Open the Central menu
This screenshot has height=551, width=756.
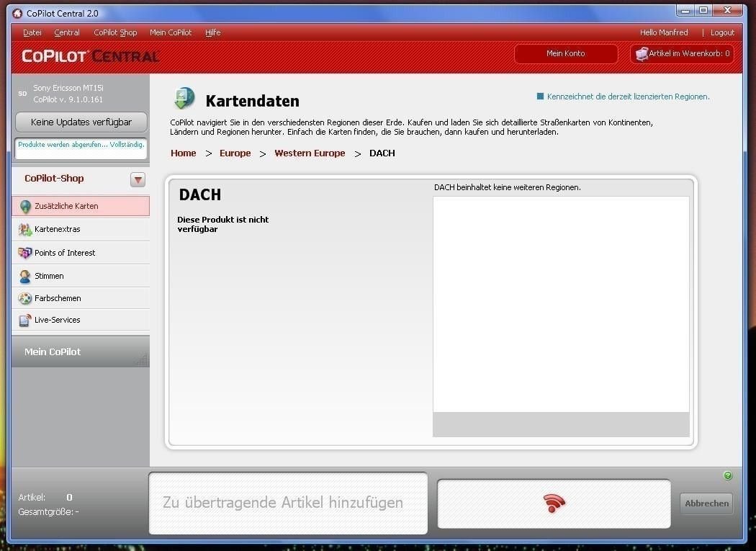[x=66, y=32]
